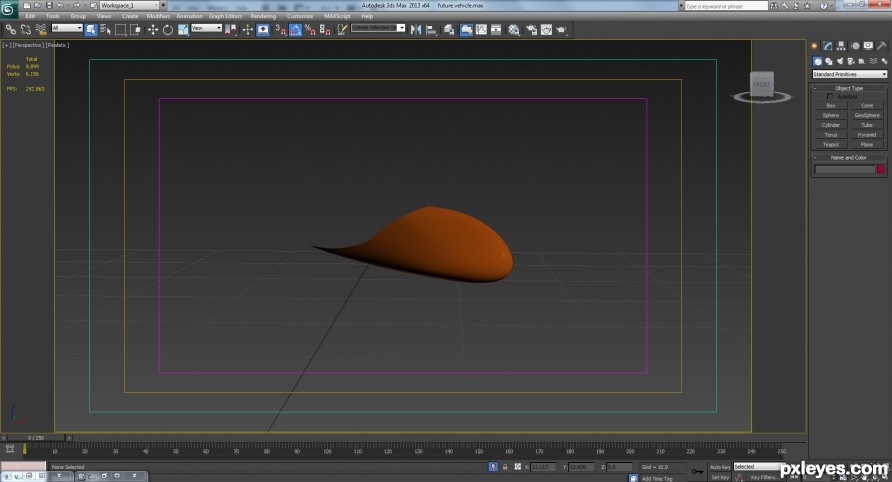Toggle Percent Snap

tap(310, 30)
